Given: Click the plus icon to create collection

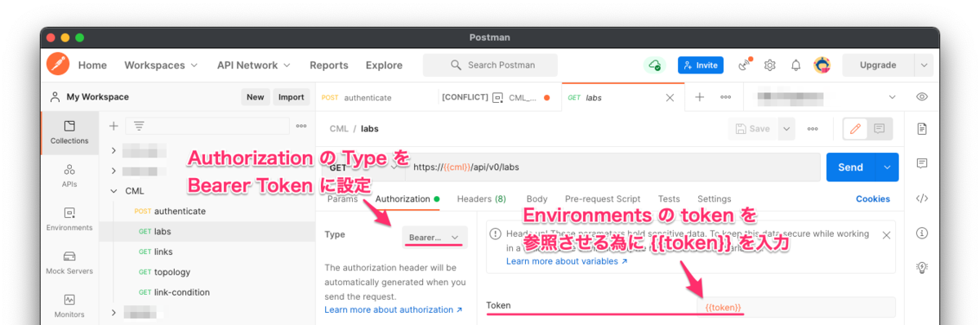Looking at the screenshot, I should pyautogui.click(x=114, y=126).
